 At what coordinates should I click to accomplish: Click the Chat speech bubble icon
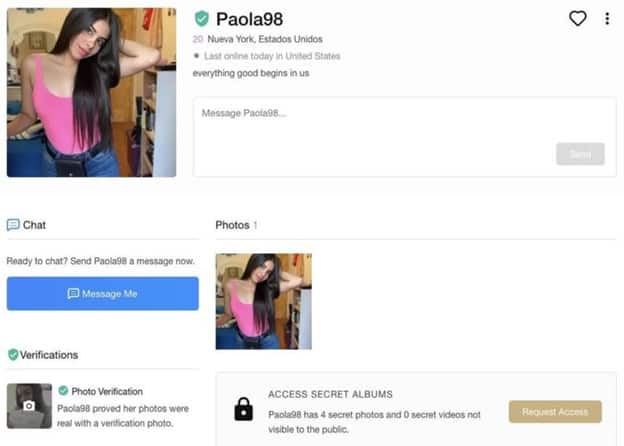[13, 225]
